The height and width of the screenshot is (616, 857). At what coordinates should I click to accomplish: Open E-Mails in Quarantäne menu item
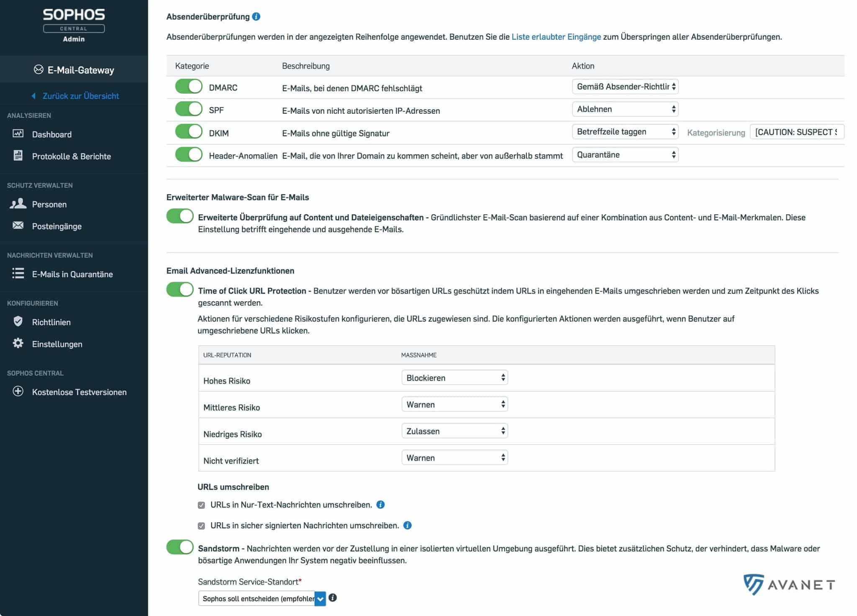pyautogui.click(x=72, y=274)
